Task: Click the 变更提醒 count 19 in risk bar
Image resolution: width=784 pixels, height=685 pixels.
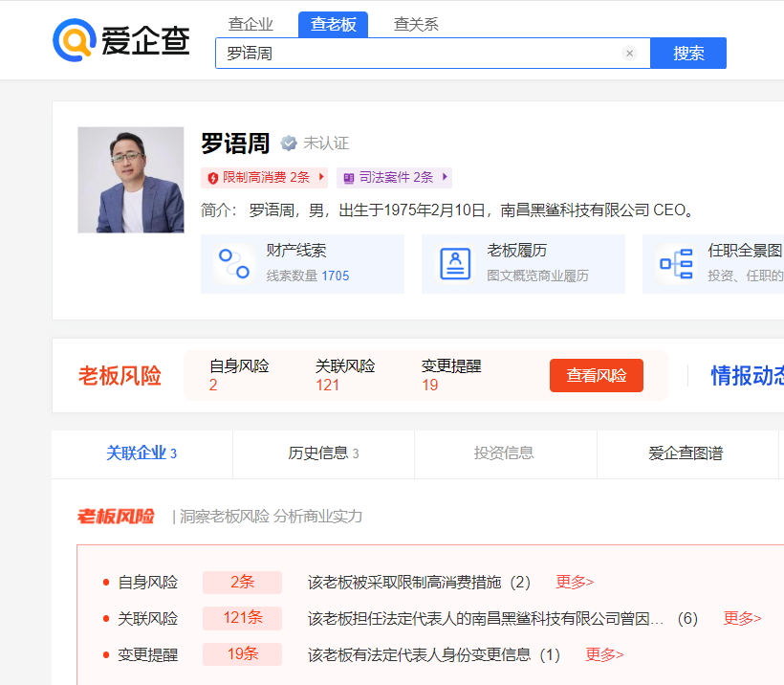Action: [x=430, y=385]
